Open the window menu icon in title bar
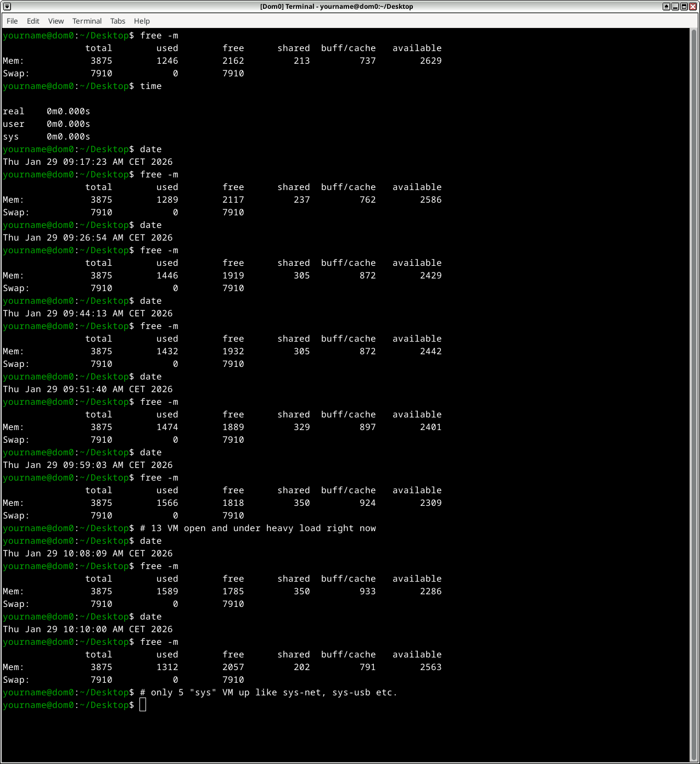Screen dimensions: 700x764 tap(7, 7)
